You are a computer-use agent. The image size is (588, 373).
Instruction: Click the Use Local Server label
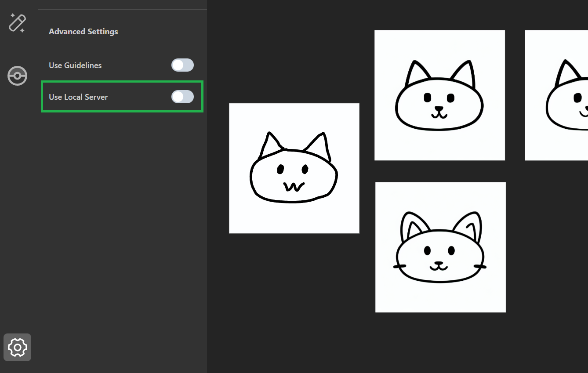click(78, 97)
